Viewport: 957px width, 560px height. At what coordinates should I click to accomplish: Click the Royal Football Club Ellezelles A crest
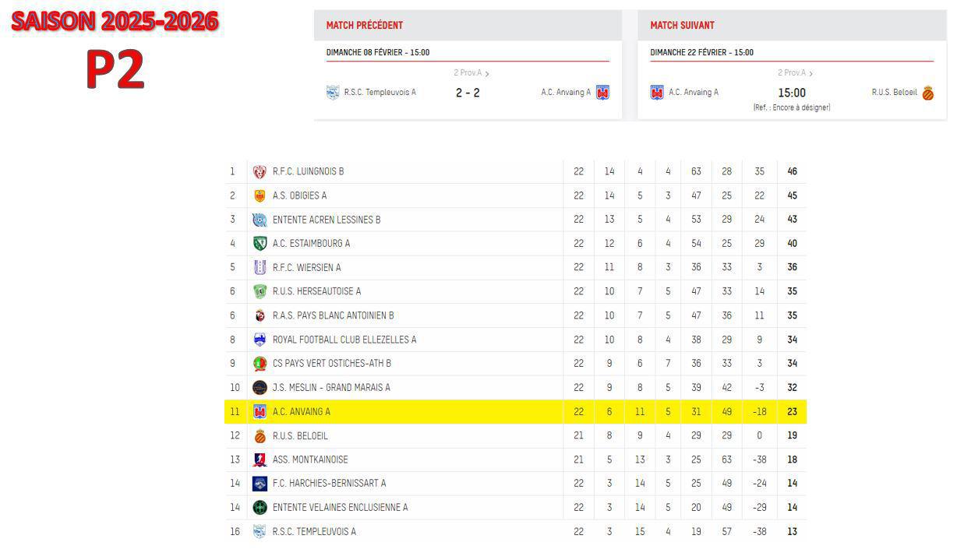point(260,340)
